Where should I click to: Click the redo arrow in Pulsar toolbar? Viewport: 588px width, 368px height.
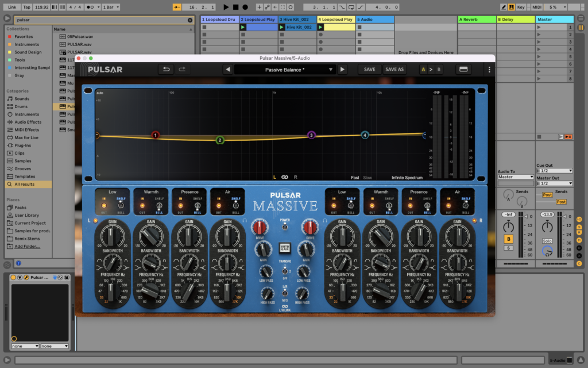[x=182, y=70]
